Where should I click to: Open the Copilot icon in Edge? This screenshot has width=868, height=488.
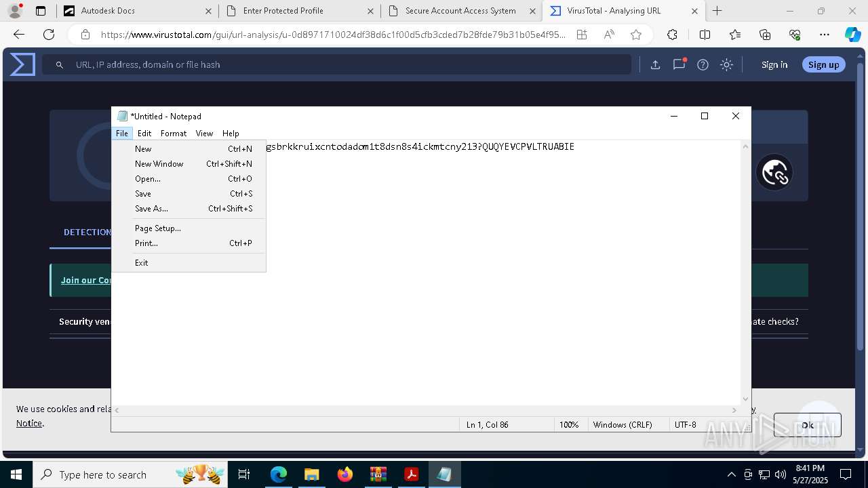tap(852, 35)
